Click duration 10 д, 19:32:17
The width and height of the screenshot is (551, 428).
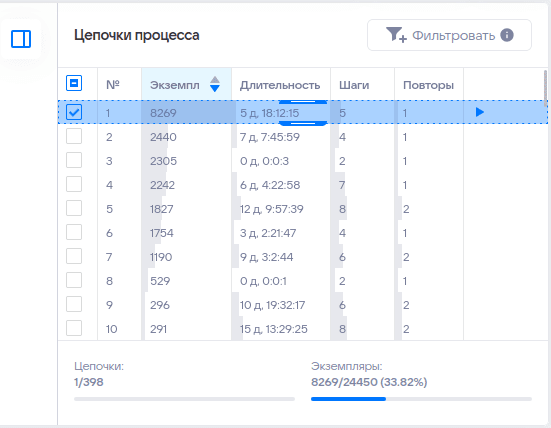click(273, 305)
